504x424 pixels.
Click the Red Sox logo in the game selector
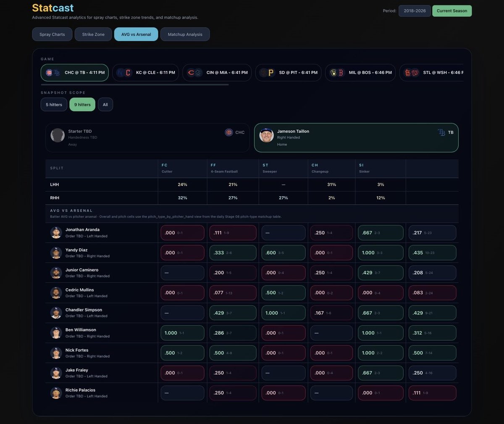pos(341,73)
